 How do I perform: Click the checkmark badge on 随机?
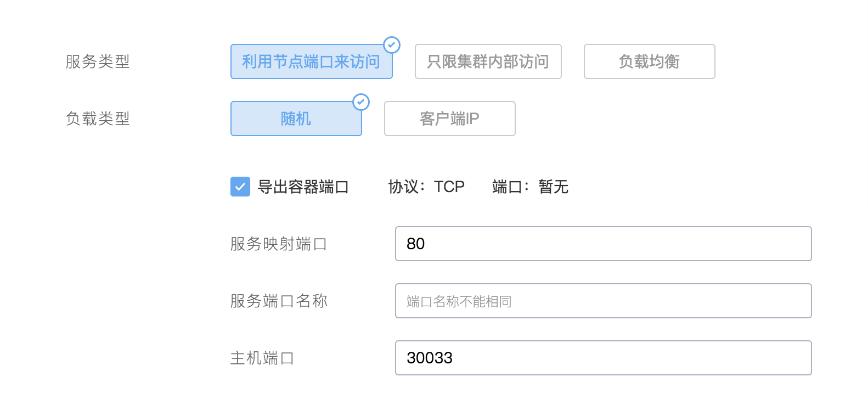(361, 102)
